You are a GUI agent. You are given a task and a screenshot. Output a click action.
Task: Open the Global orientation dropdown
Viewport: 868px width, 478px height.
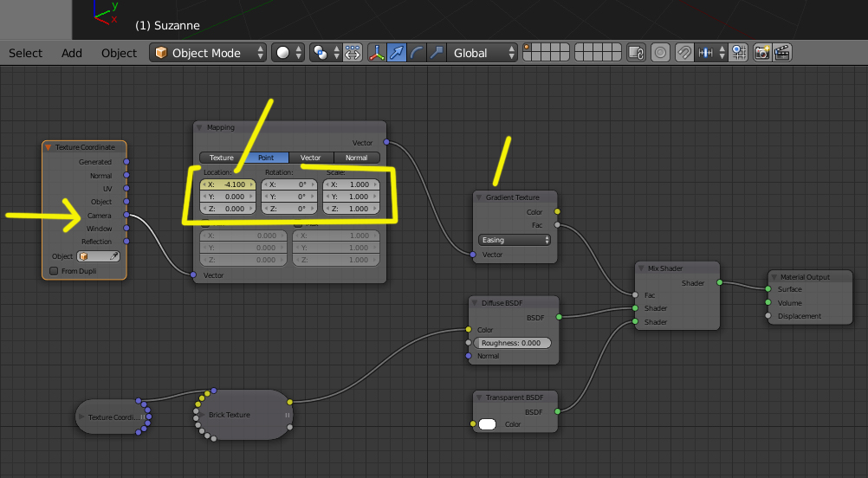[x=483, y=53]
